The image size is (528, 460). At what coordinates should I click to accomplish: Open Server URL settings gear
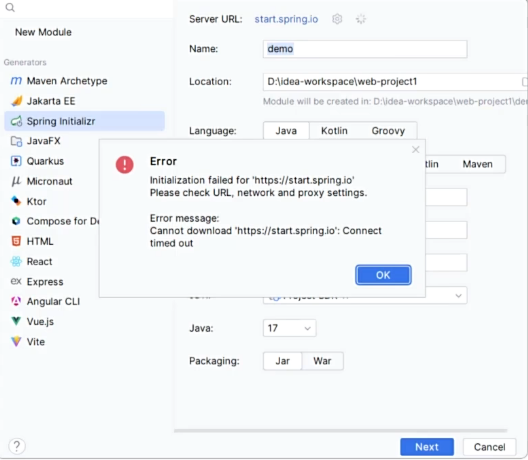[337, 19]
